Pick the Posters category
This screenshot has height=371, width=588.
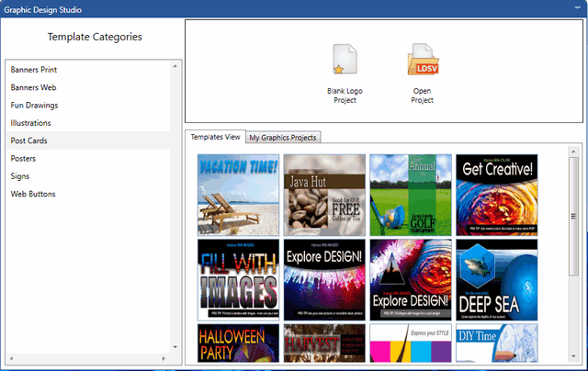pyautogui.click(x=23, y=159)
